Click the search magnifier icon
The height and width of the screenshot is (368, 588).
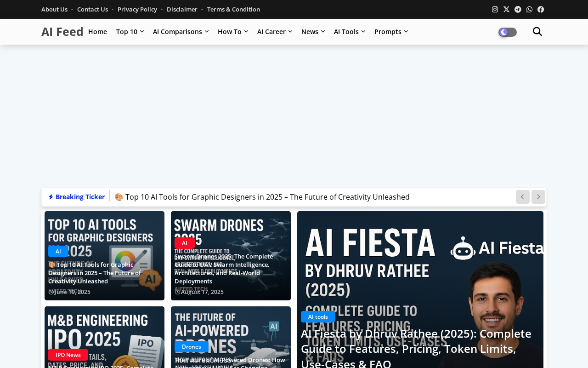537,32
